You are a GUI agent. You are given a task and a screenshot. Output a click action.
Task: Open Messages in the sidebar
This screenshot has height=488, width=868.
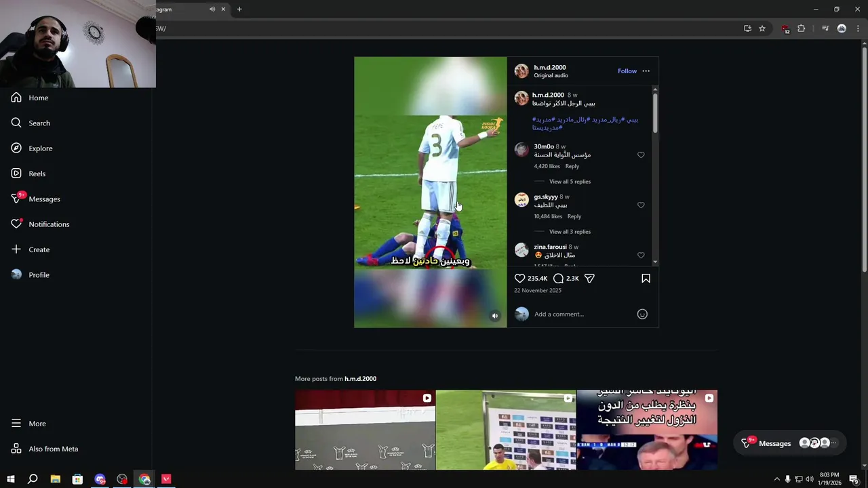(x=35, y=199)
